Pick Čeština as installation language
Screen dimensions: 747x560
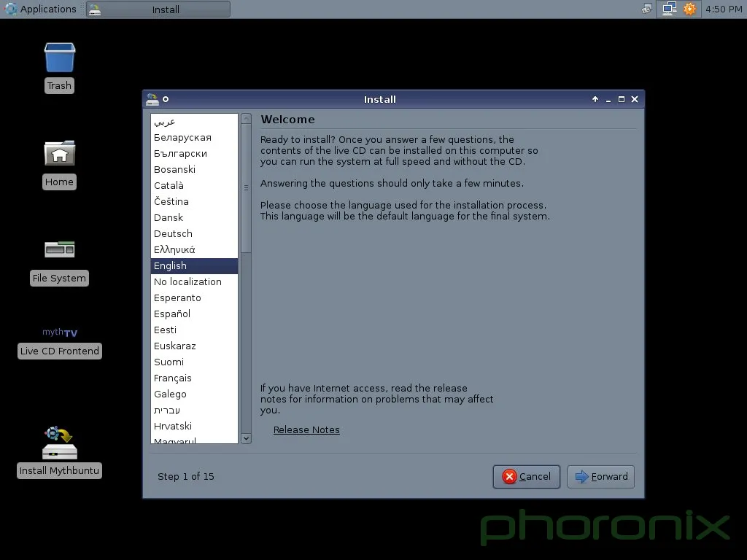pos(194,202)
